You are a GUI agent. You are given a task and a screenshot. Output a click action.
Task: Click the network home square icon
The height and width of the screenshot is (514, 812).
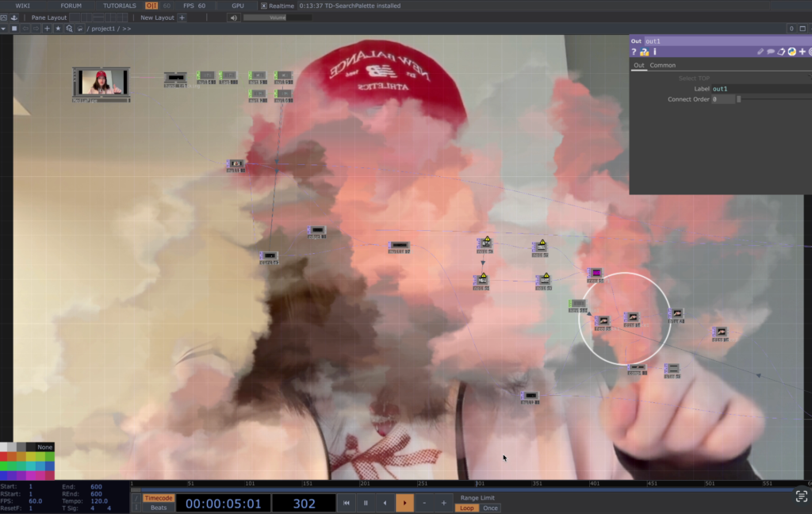click(14, 29)
